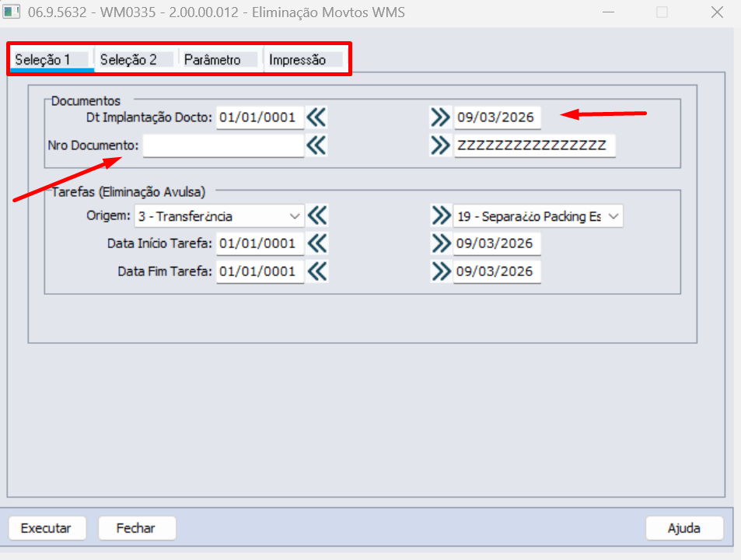741x560 pixels.
Task: Click right double-arrow on Data Início Tarefa row
Action: (441, 244)
